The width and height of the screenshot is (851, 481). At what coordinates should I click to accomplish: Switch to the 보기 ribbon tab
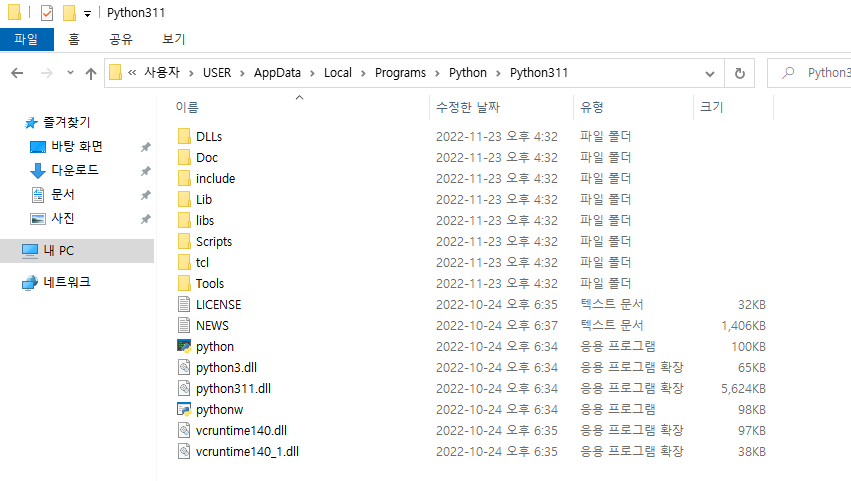(174, 39)
